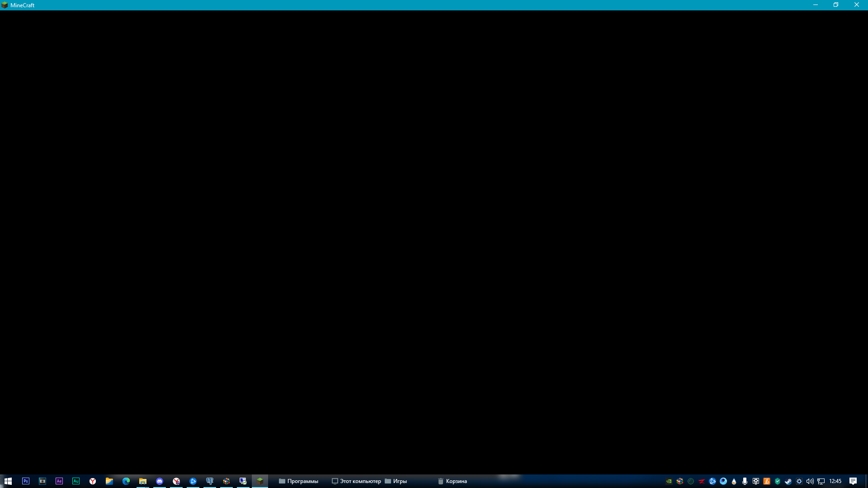
Task: Open Java settings from the tray
Action: (767, 481)
